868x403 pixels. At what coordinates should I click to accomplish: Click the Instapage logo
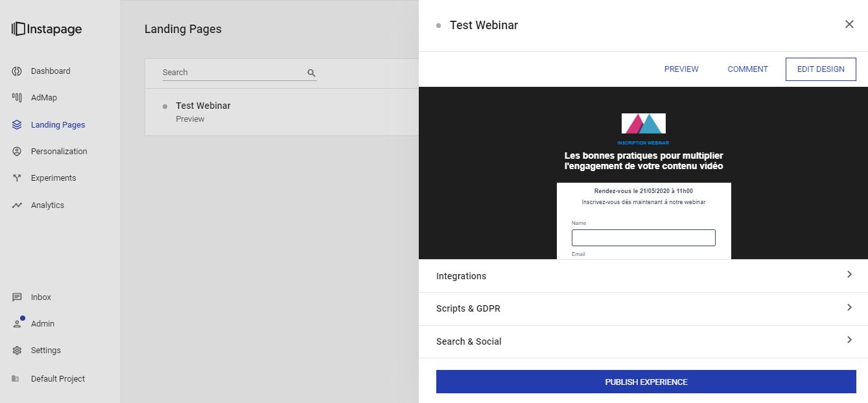pyautogui.click(x=47, y=29)
